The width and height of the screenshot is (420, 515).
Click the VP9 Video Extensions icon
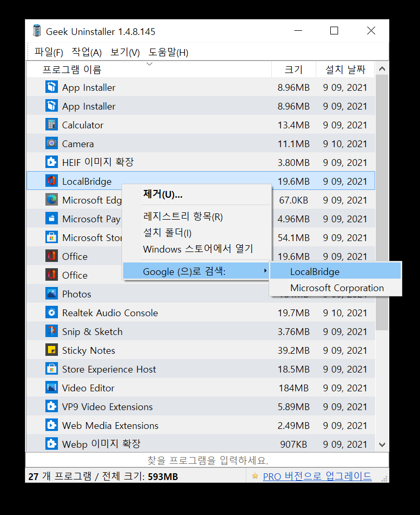[x=52, y=406]
